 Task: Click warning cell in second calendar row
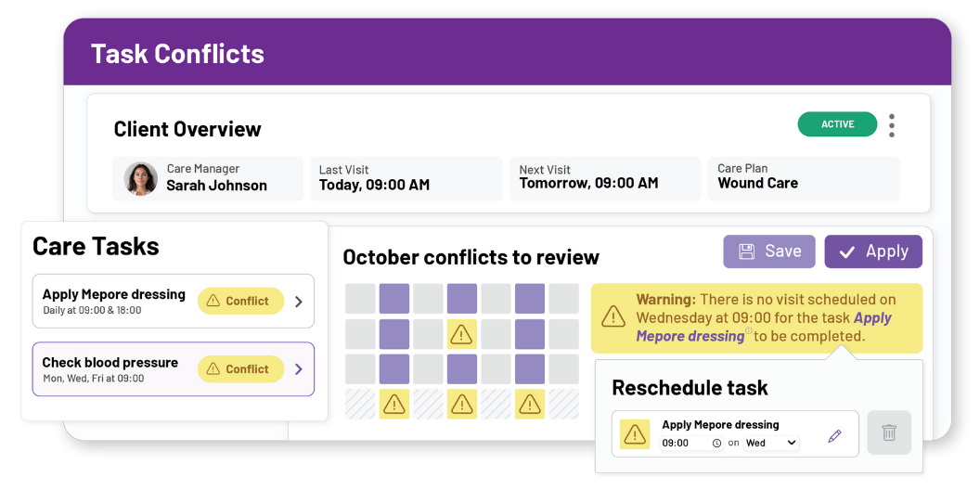coord(462,333)
